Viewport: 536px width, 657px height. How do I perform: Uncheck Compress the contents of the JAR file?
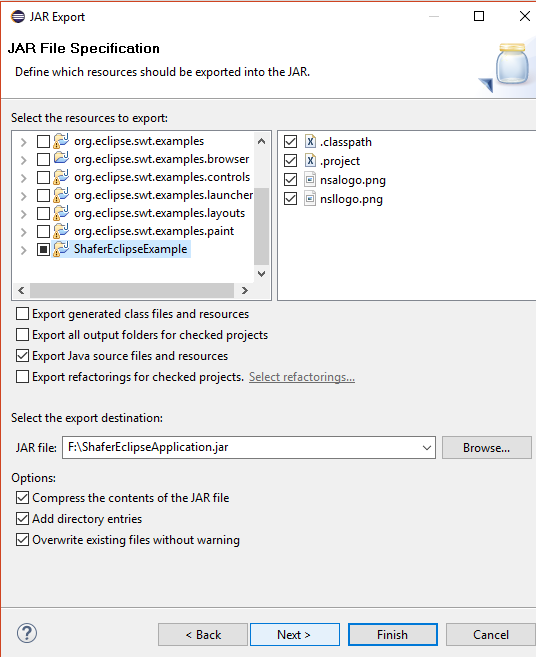click(x=22, y=497)
